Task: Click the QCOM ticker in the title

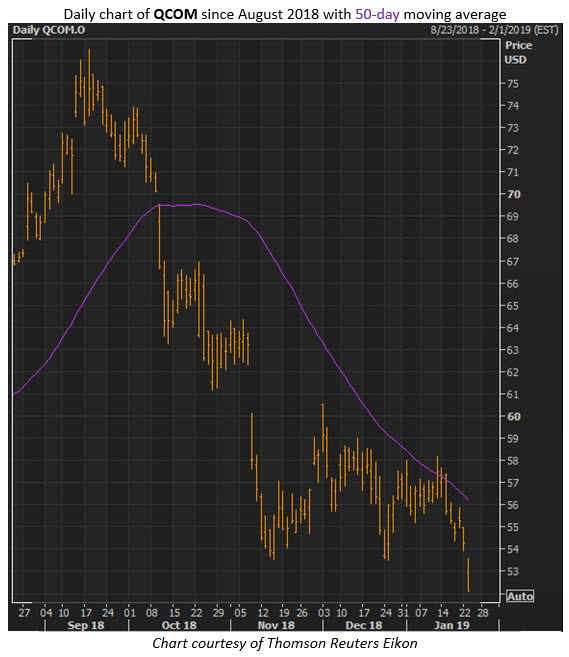Action: coord(175,14)
